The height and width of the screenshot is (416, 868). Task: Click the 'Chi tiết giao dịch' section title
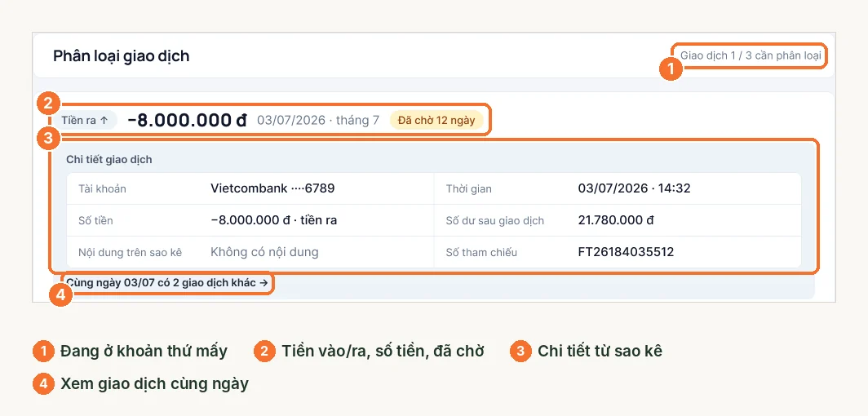(x=109, y=160)
